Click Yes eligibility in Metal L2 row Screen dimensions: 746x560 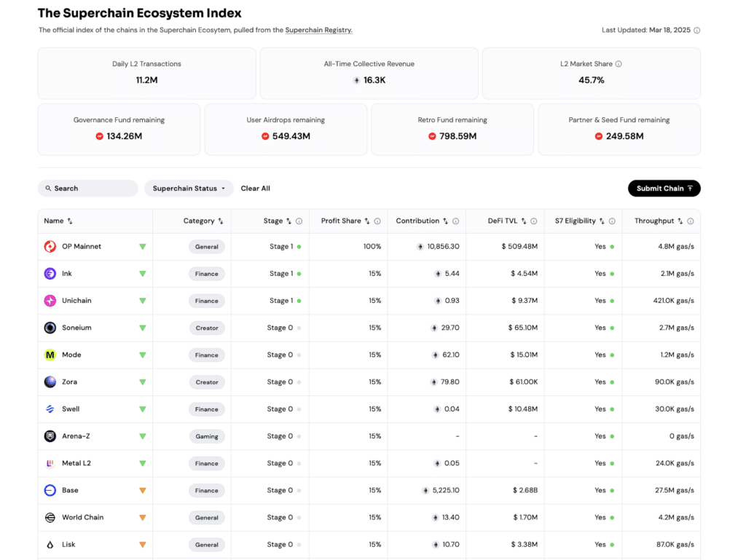coord(600,463)
